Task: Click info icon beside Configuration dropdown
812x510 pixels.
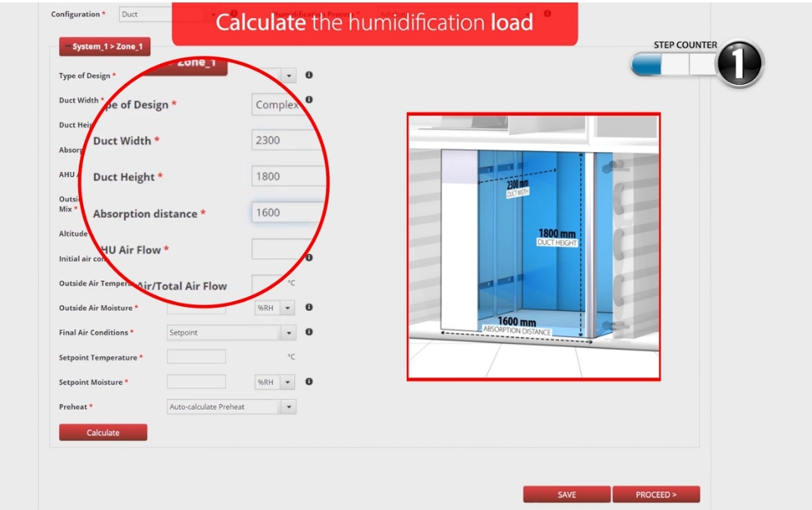Action: click(234, 14)
